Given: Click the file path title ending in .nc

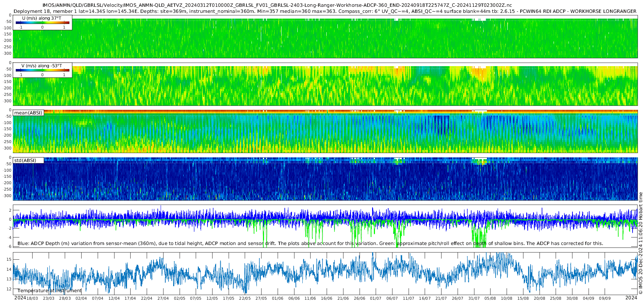Looking at the screenshot, I should point(277,5).
